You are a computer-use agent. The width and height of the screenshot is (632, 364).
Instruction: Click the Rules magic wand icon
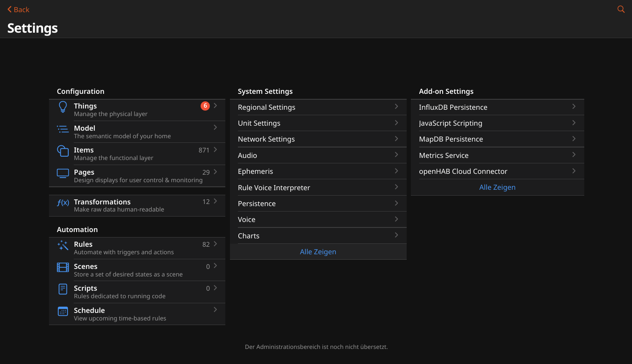(63, 245)
